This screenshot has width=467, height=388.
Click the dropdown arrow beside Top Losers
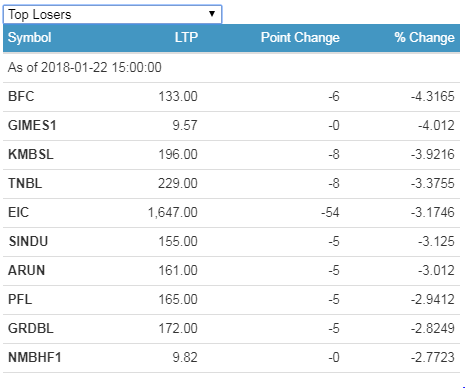[x=212, y=14]
